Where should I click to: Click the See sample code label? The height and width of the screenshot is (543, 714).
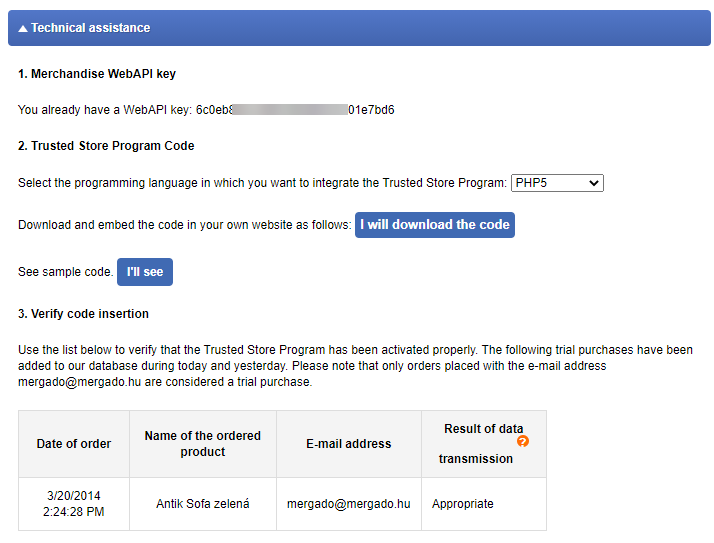tap(65, 272)
